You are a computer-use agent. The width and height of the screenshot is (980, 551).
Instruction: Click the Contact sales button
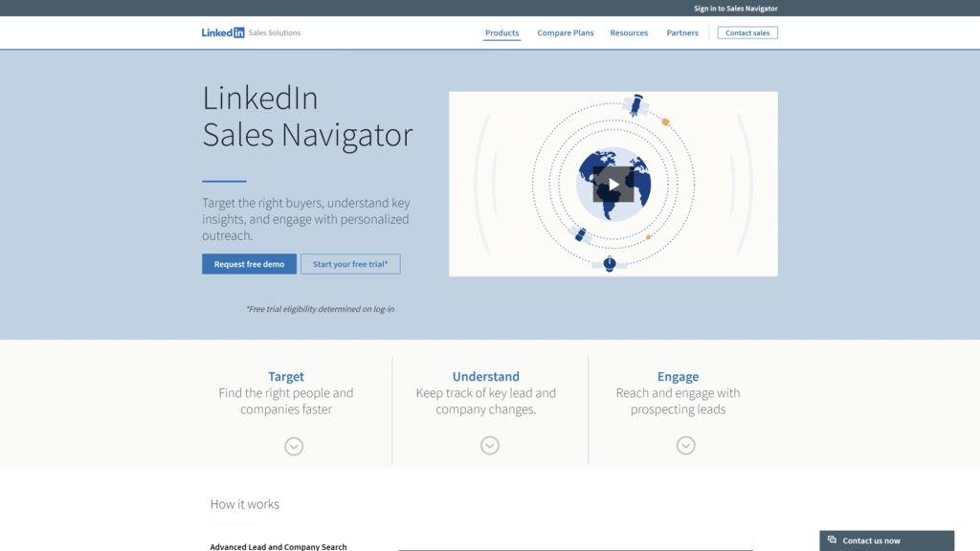point(747,33)
